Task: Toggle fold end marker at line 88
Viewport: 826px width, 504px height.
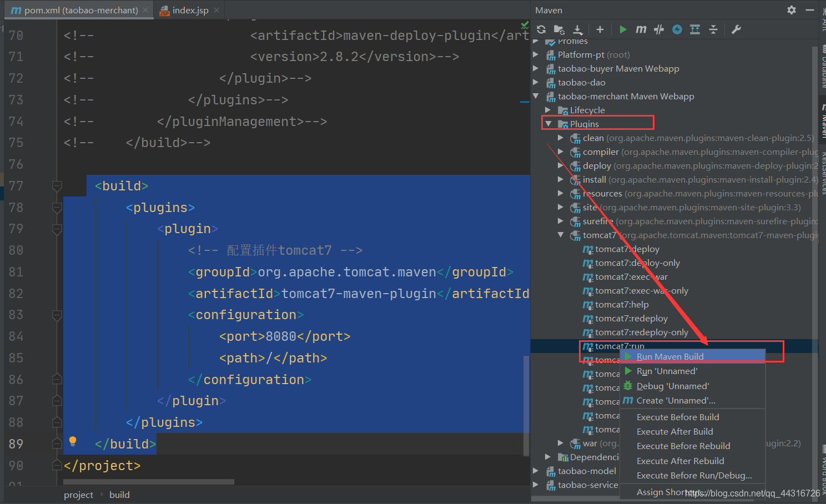Action: (57, 422)
